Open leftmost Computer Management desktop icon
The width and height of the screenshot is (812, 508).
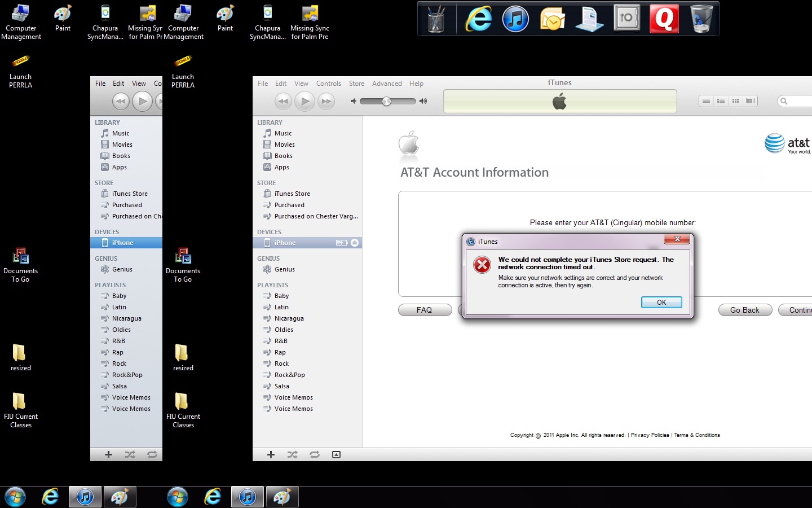(21, 23)
